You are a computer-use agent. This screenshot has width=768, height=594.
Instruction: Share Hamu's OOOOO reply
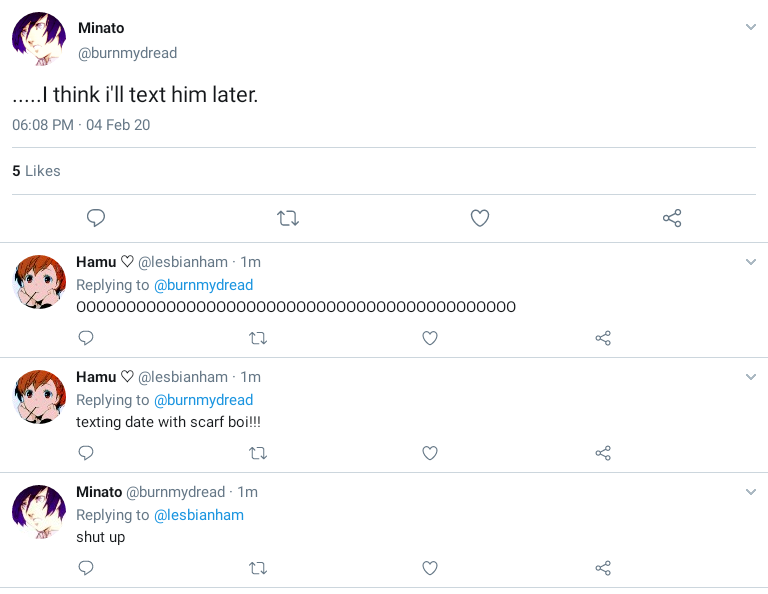click(603, 338)
